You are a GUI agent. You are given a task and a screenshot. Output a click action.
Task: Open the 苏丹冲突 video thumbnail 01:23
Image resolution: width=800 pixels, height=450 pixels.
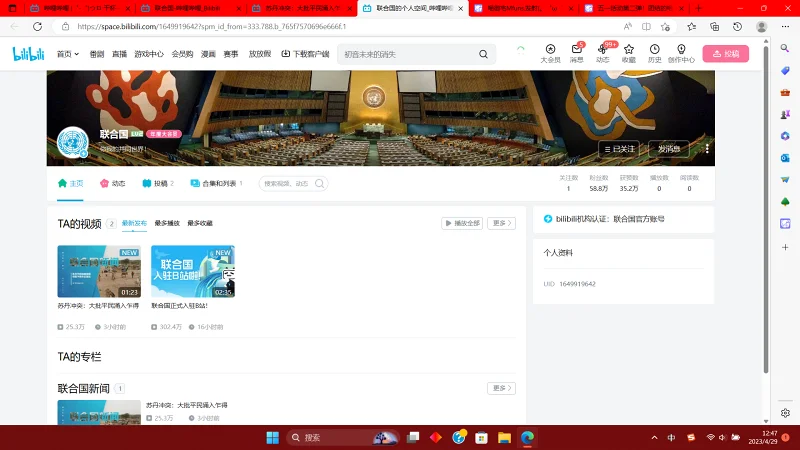(x=99, y=271)
